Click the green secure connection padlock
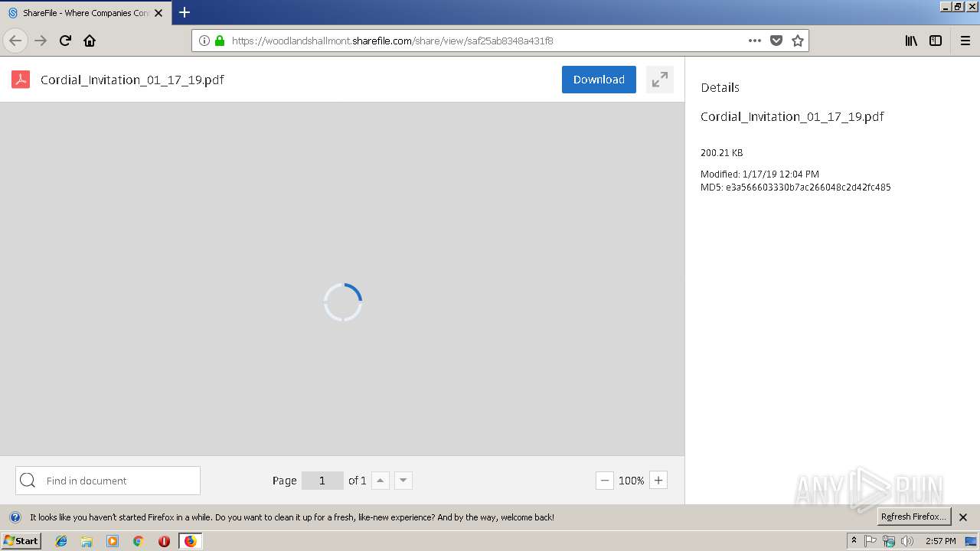Viewport: 980px width, 551px height. [220, 41]
